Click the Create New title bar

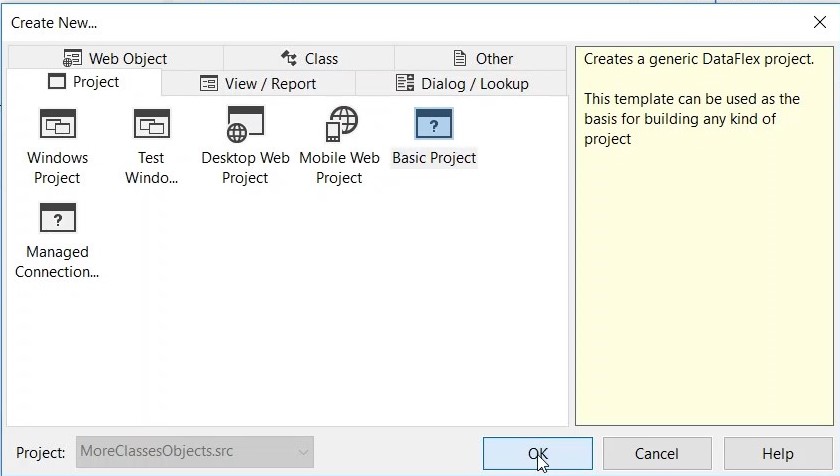(400, 22)
